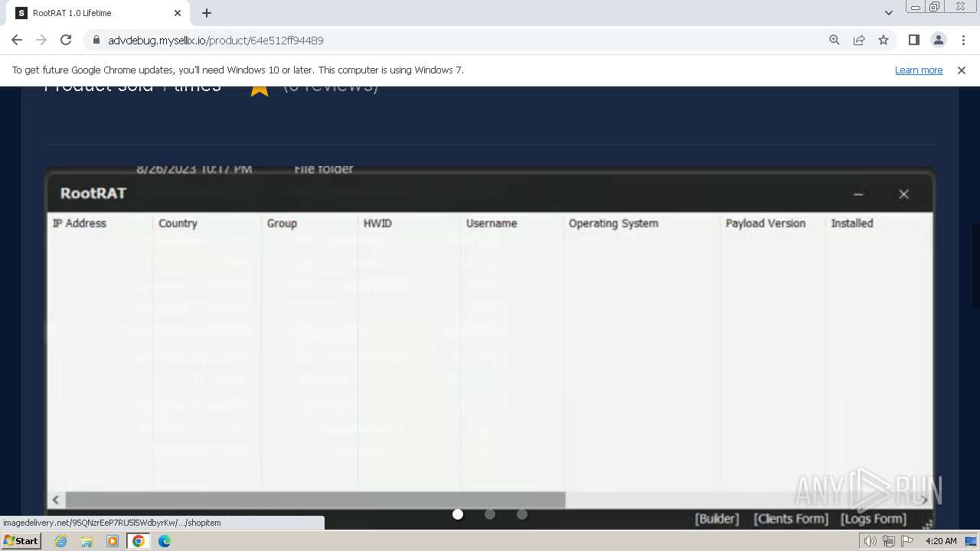Open the network tray icon
The height and width of the screenshot is (551, 980).
coord(889,541)
